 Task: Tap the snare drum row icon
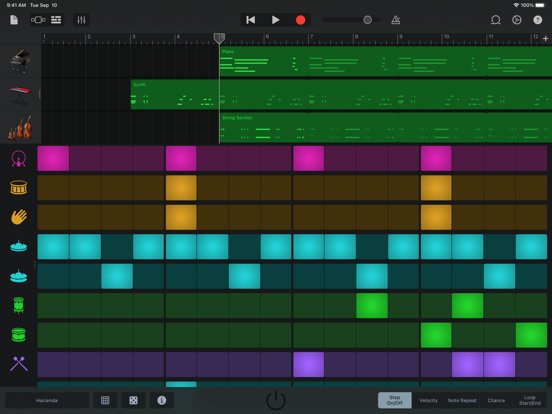19,188
